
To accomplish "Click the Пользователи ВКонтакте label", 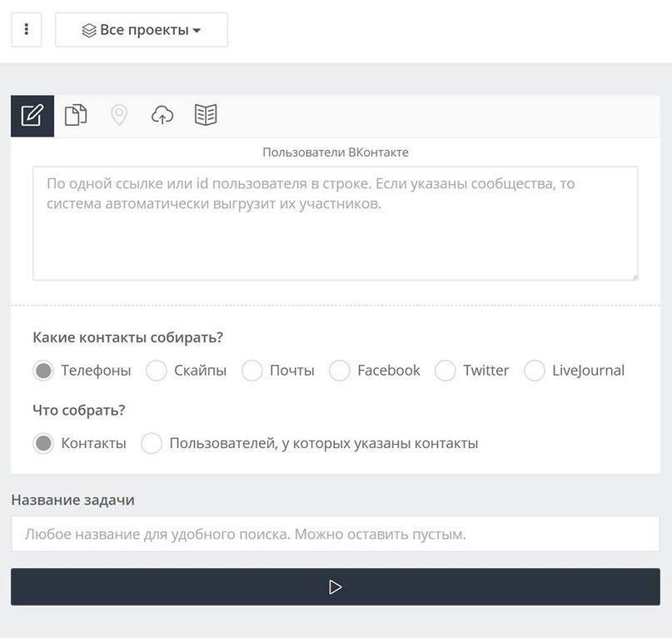I will coord(336,152).
